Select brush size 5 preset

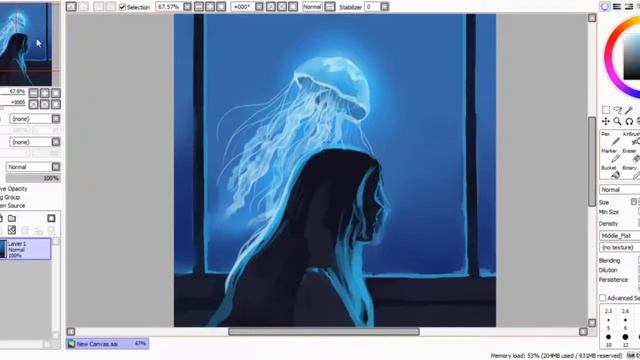(608, 323)
